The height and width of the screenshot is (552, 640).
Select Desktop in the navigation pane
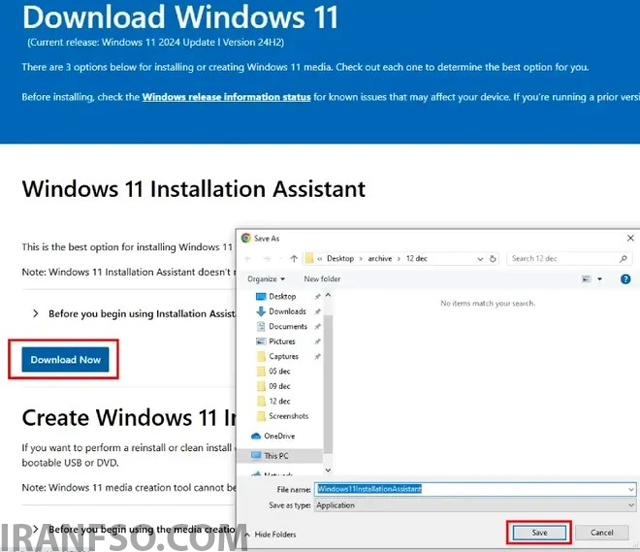tap(282, 296)
